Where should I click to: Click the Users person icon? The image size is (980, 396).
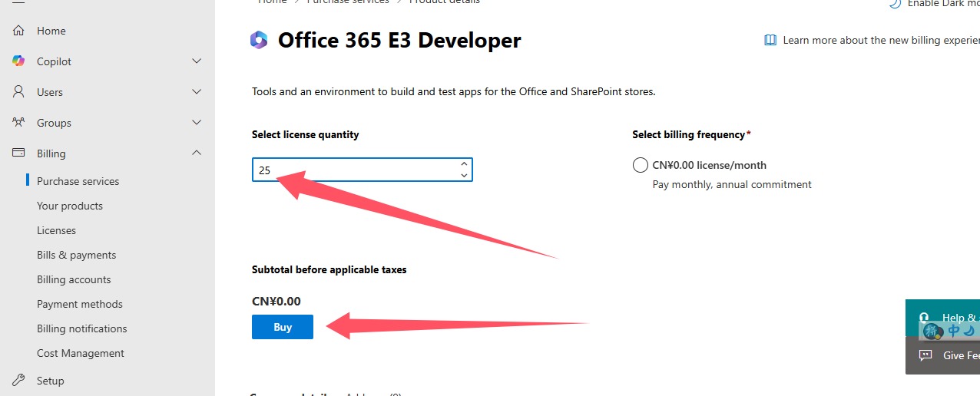tap(19, 92)
